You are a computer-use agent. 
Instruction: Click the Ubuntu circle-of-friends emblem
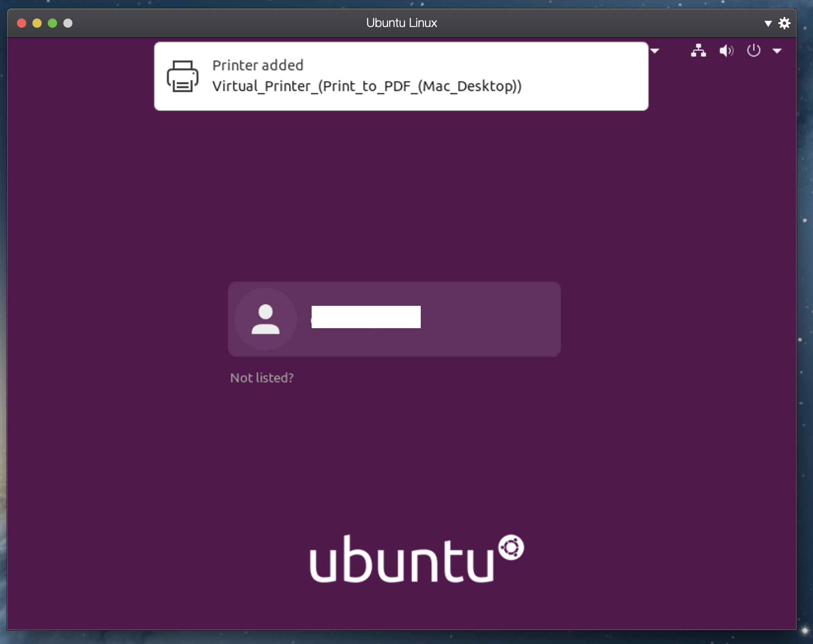click(511, 547)
